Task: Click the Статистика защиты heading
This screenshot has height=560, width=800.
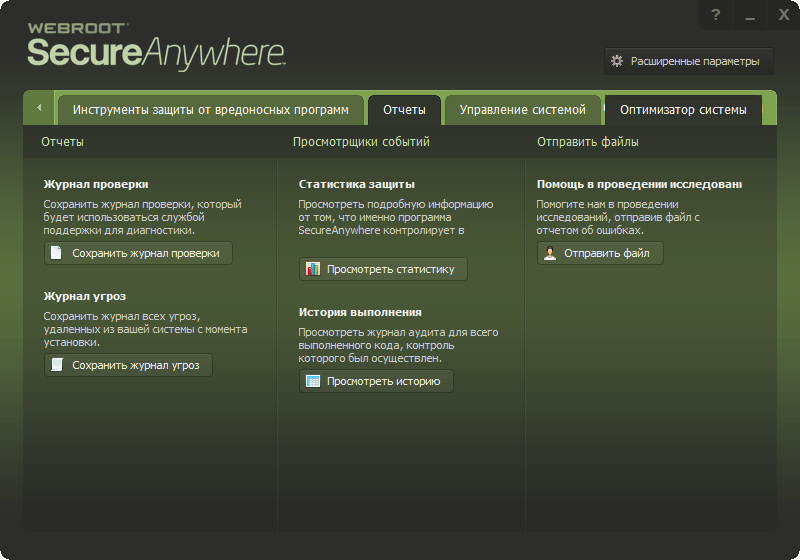Action: tap(357, 185)
